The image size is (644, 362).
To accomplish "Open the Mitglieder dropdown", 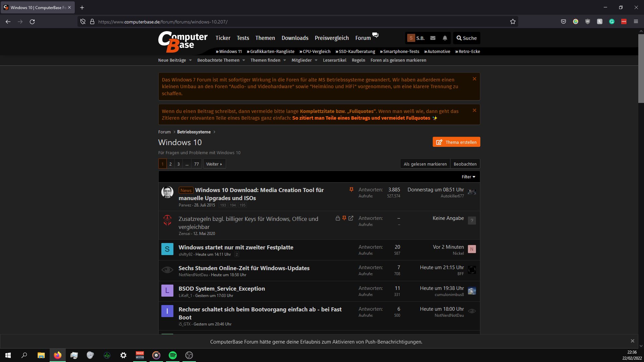I will point(304,60).
